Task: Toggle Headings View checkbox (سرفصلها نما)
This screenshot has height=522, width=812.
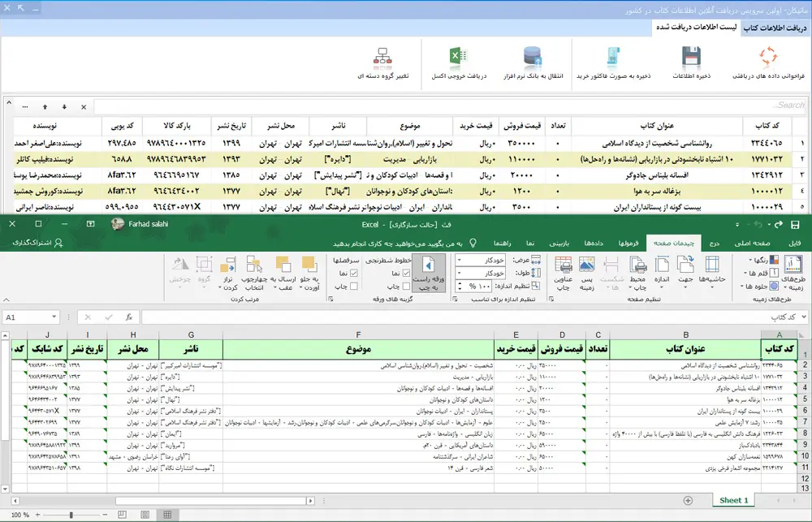Action: (354, 273)
